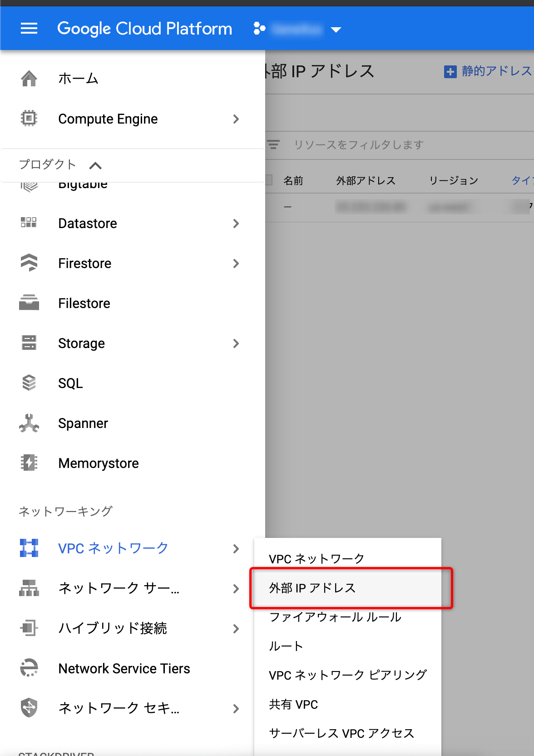The width and height of the screenshot is (534, 756).
Task: Expand the Datastore submenu chevron
Action: click(x=236, y=224)
